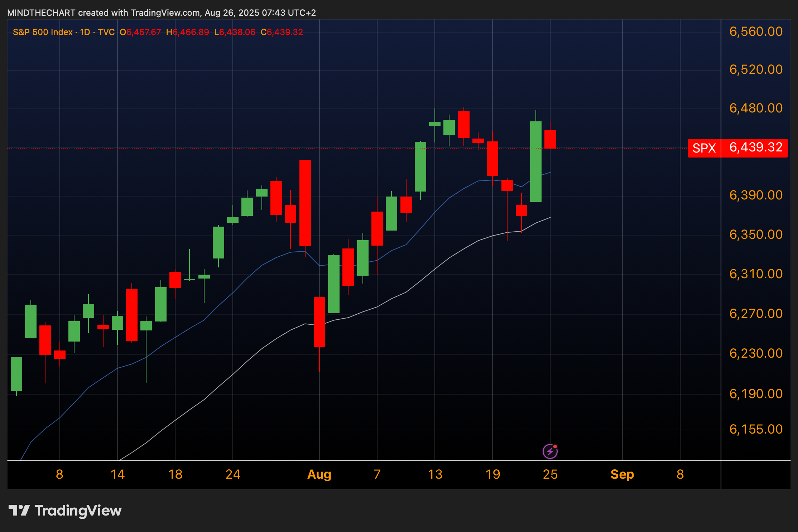Click the close value C6,439.32 in header

coord(282,32)
